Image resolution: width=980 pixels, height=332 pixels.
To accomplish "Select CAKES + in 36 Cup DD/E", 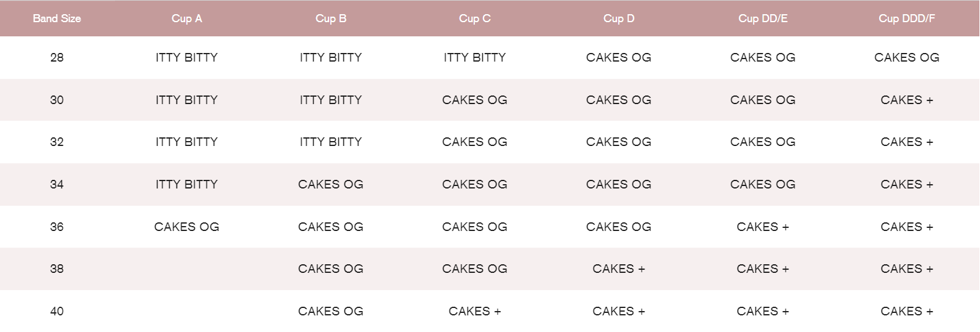I will [763, 227].
